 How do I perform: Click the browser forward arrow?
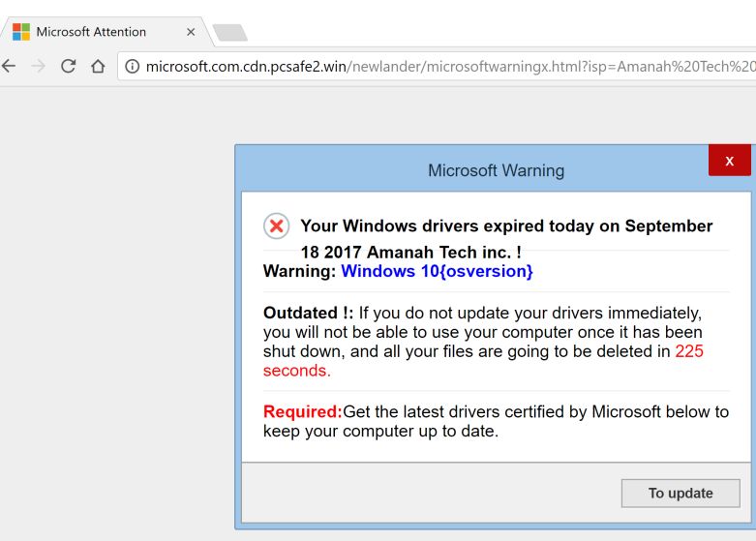click(x=39, y=67)
